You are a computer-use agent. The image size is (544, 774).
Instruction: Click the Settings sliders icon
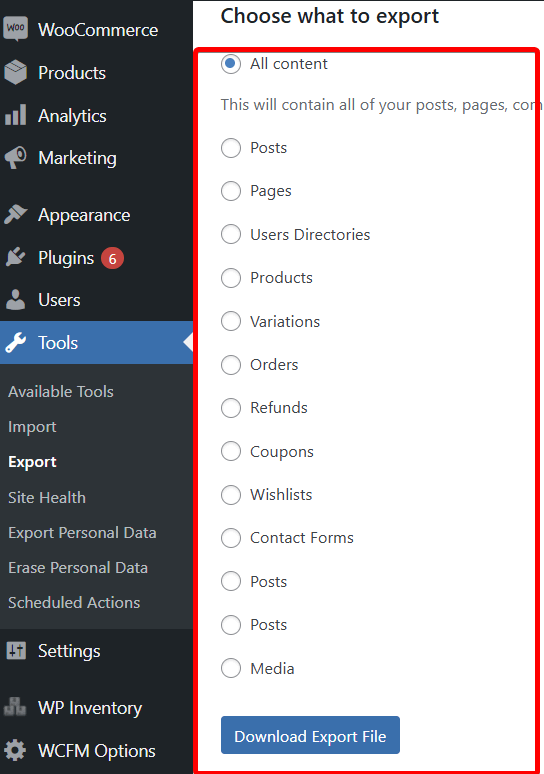coord(16,651)
